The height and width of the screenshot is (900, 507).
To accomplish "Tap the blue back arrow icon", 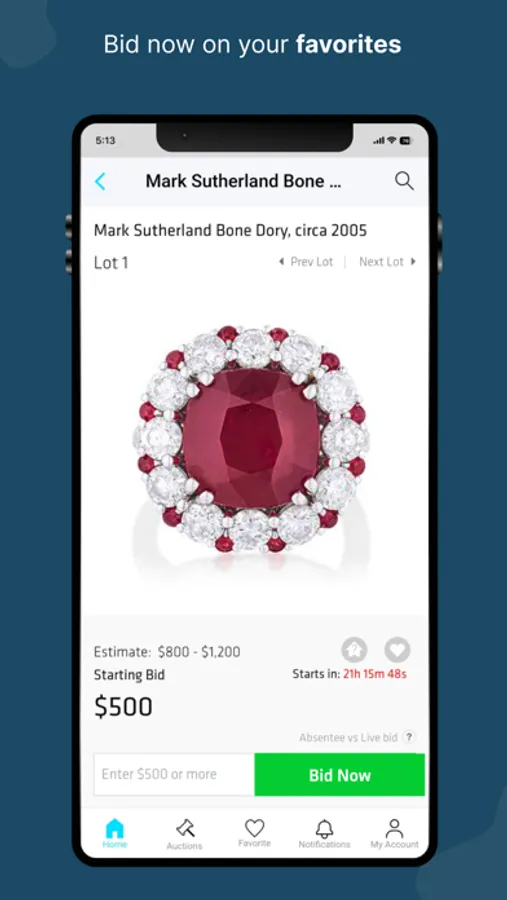I will coord(100,181).
